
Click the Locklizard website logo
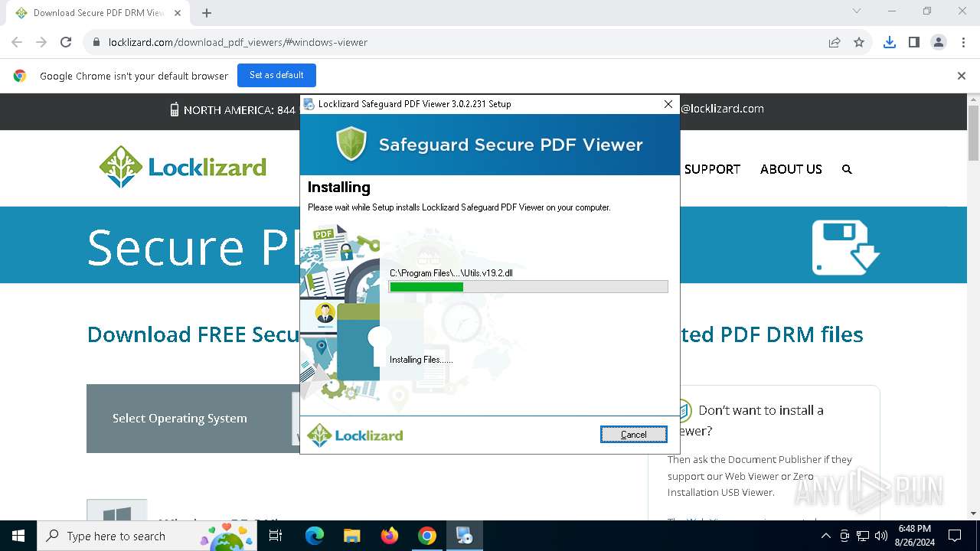[x=183, y=167]
